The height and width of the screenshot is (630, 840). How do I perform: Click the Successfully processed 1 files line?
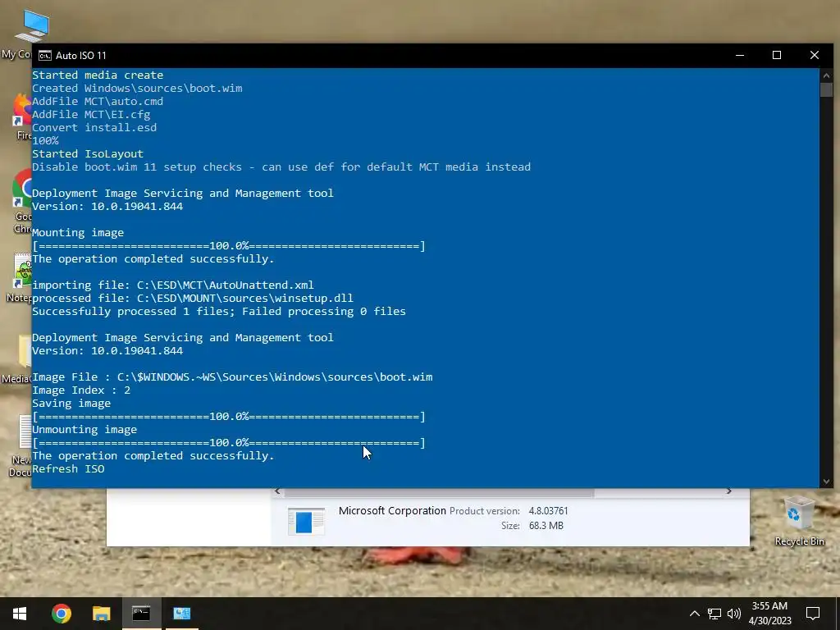219,311
